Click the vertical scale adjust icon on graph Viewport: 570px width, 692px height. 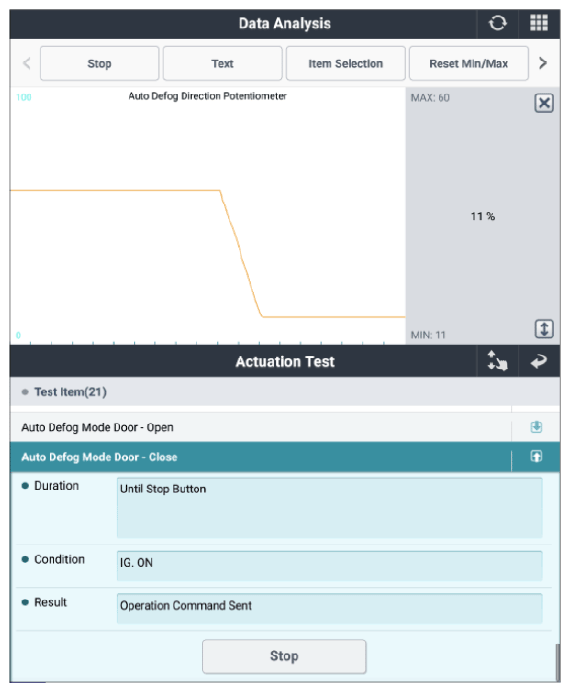544,329
